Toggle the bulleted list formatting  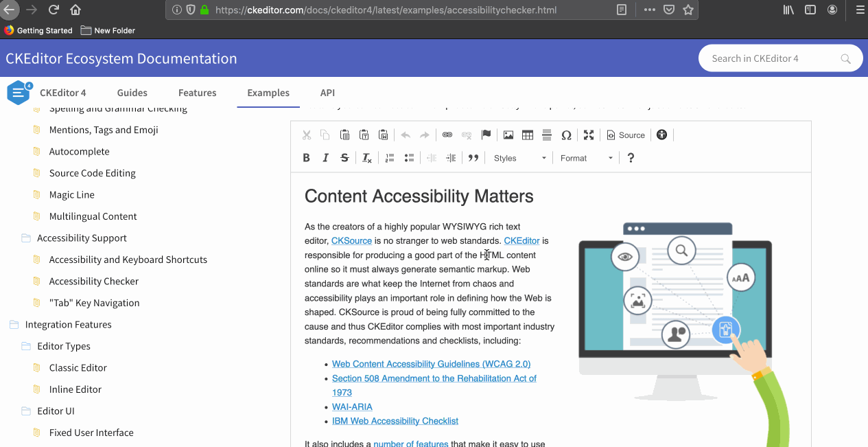(409, 157)
